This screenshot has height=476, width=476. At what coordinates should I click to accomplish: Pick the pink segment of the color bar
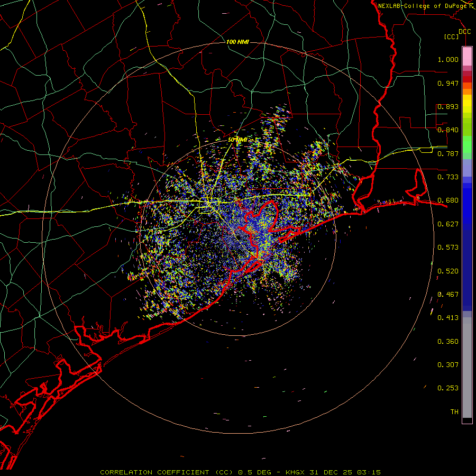(467, 56)
